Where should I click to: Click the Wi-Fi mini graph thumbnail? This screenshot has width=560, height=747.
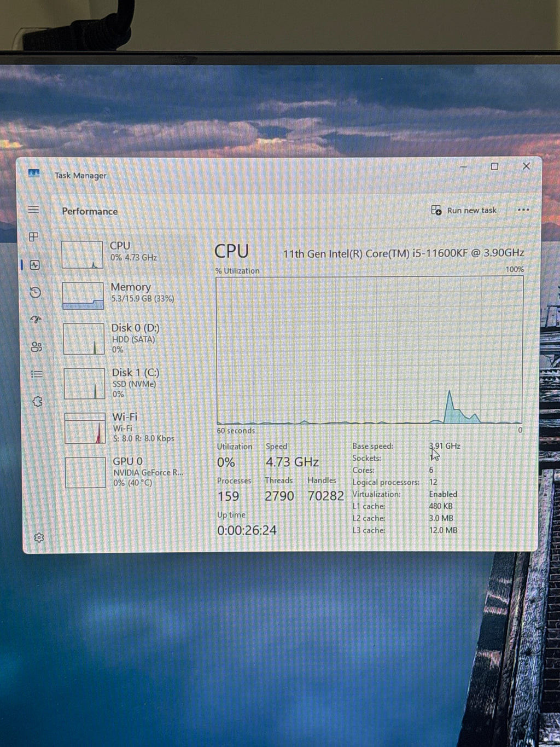(x=85, y=428)
